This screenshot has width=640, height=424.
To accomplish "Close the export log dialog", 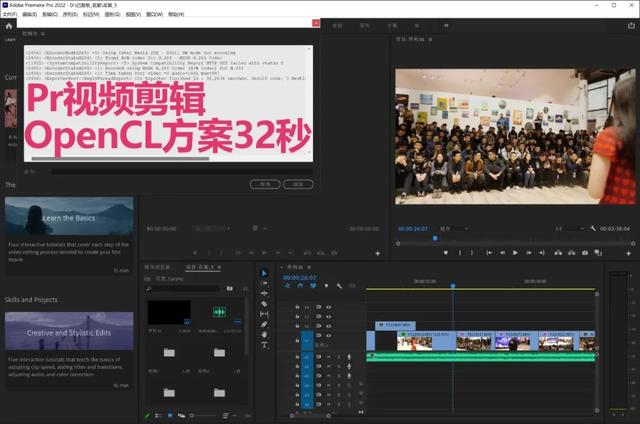I will coord(316,23).
